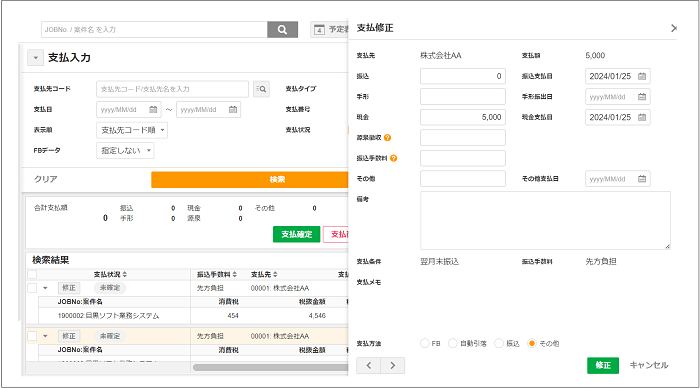
Task: Click the green 支払確定 button
Action: point(296,234)
